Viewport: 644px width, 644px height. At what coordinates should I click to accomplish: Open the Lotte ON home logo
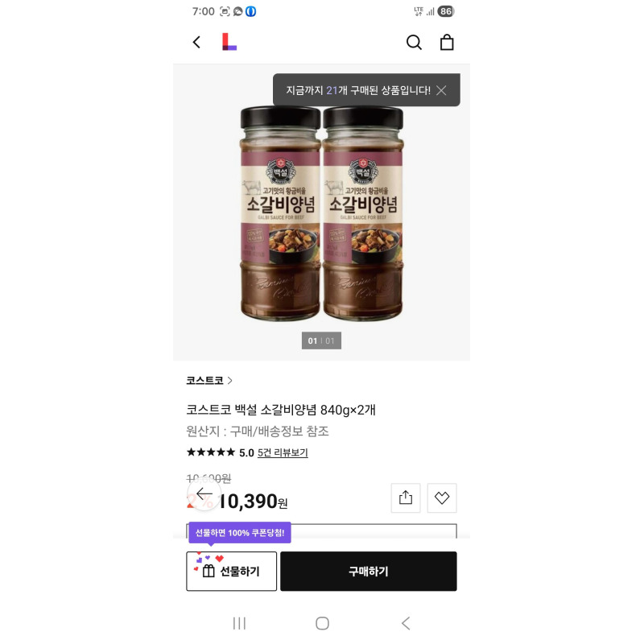coord(229,43)
